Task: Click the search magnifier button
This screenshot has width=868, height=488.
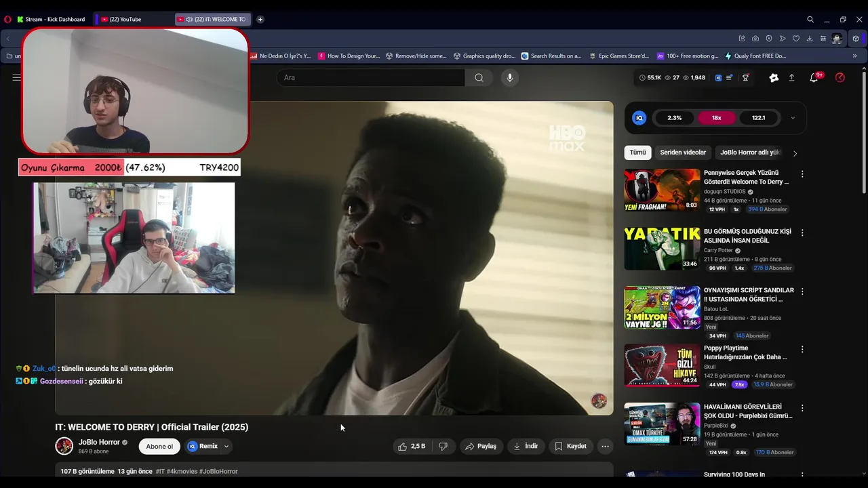Action: [479, 77]
